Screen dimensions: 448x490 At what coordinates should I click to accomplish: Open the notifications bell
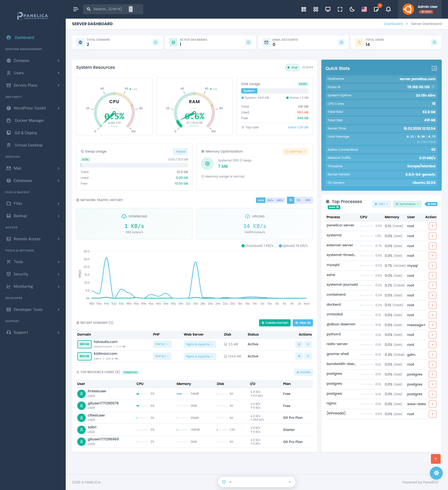[388, 9]
